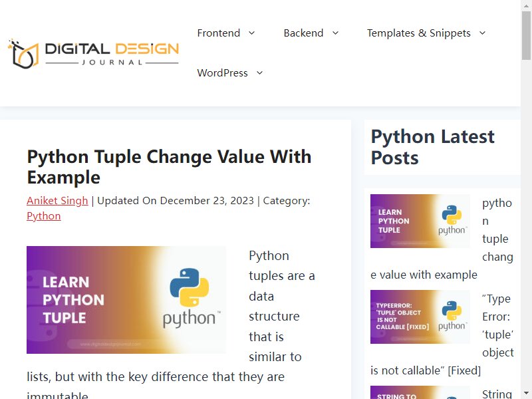Open the Digital Design Journal logo homepage
Viewport: 532px width, 399px height.
coord(93,53)
